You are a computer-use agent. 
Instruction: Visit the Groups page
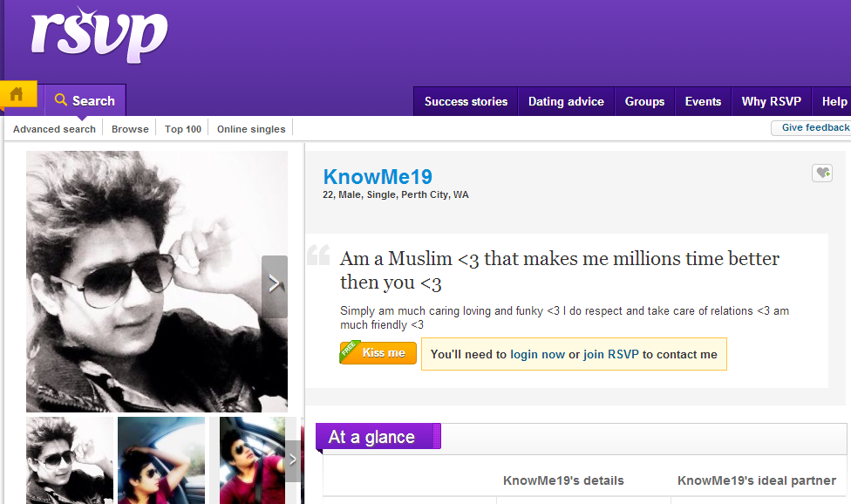pos(644,101)
